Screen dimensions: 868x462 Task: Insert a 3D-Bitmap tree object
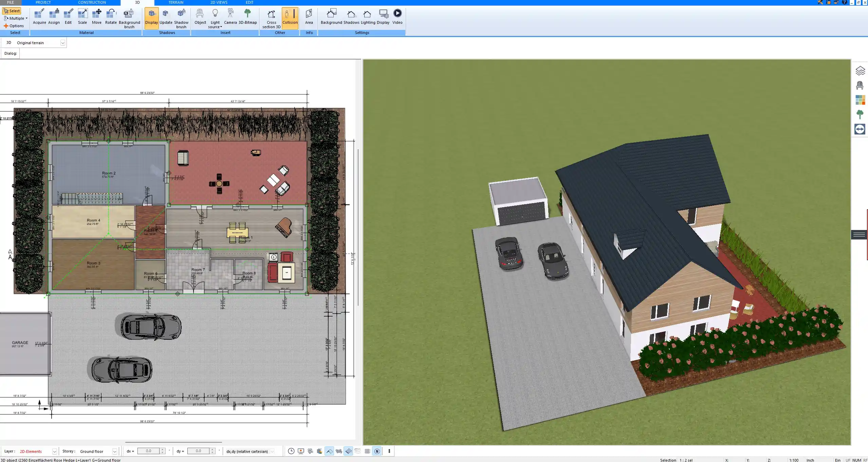click(247, 17)
